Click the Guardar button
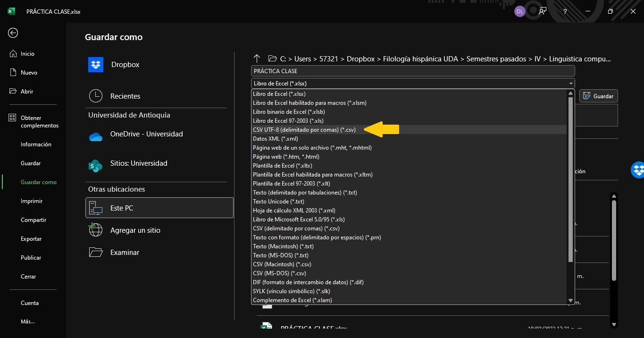644x338 pixels. coord(598,96)
